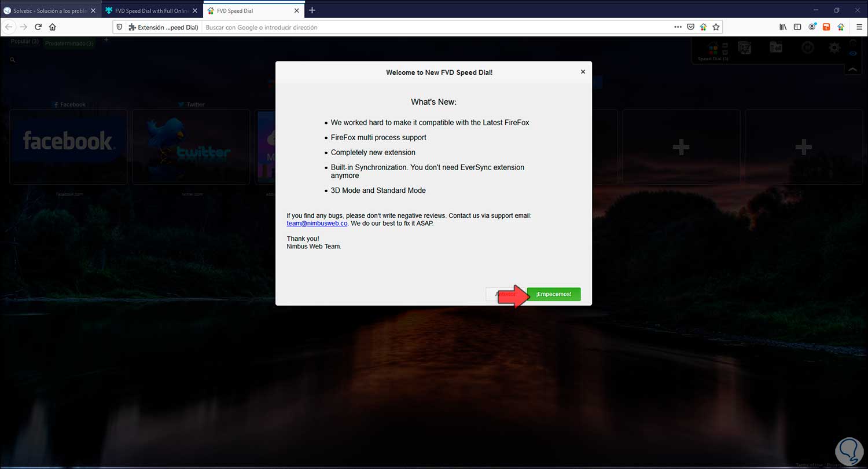Click the sync icon in Speed Dial panel
The image size is (868, 469).
pos(808,48)
